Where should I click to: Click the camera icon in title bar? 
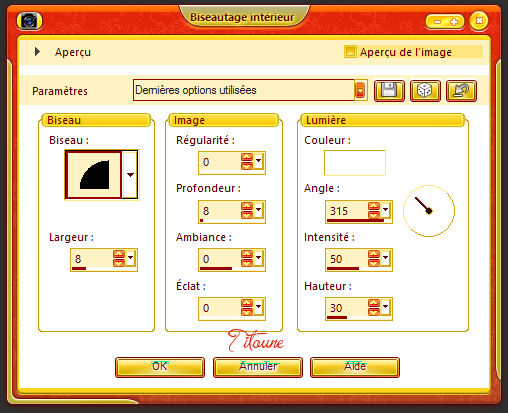pos(29,21)
